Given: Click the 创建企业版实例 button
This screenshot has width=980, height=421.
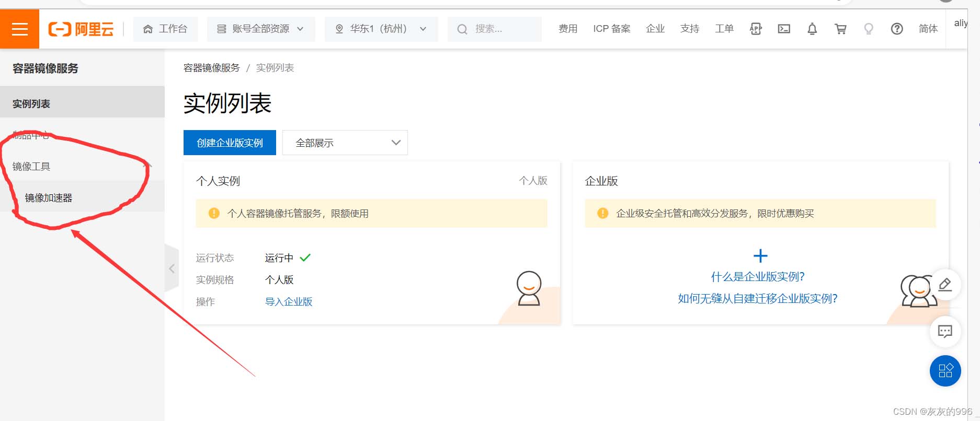Looking at the screenshot, I should 230,143.
